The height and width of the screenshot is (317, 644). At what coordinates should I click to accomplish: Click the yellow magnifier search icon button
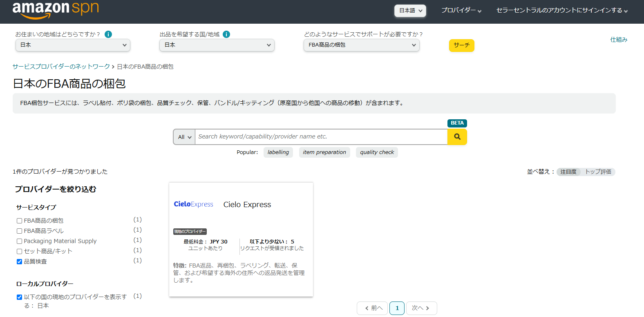(457, 137)
